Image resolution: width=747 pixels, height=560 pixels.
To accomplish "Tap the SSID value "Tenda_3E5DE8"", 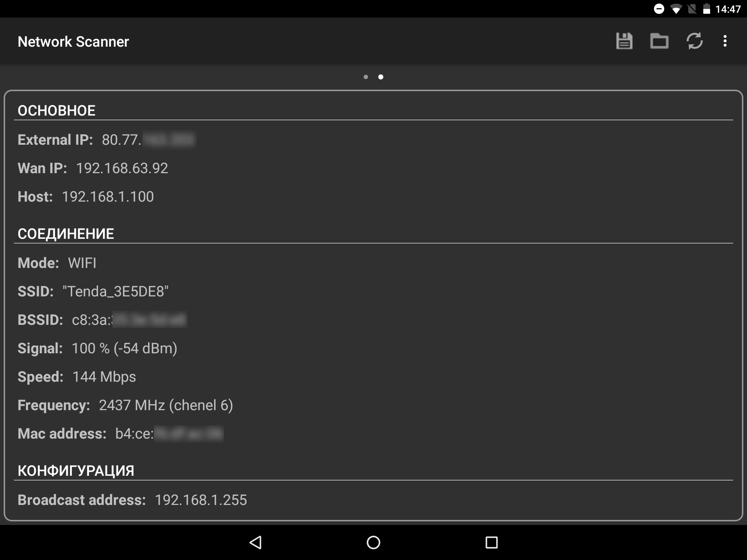I will [116, 291].
